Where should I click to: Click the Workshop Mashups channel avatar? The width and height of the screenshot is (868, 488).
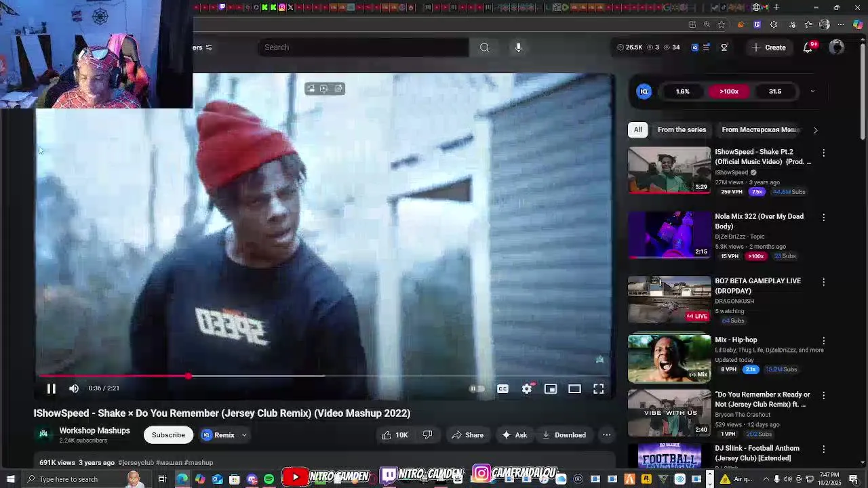click(44, 434)
